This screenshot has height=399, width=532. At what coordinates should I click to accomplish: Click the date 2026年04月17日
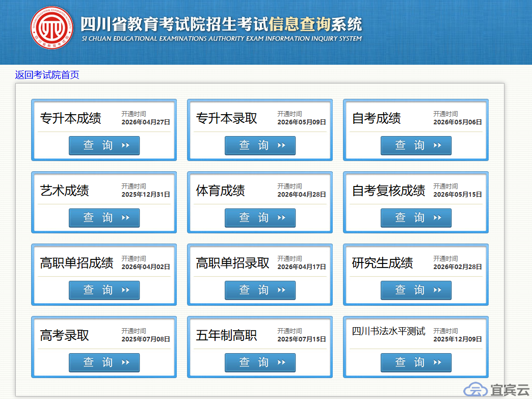click(302, 267)
